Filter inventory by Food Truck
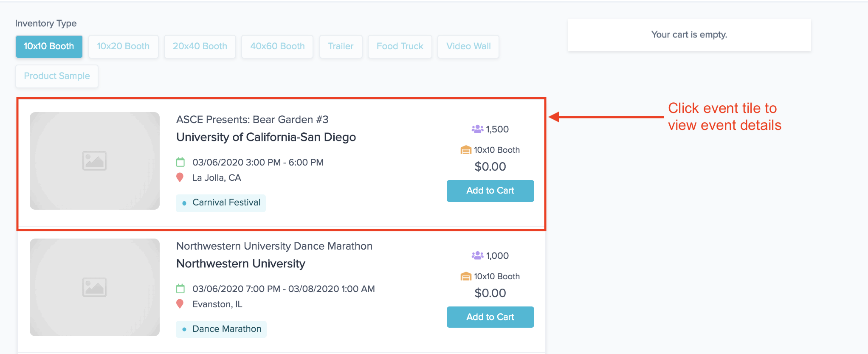Image resolution: width=868 pixels, height=354 pixels. (x=400, y=46)
